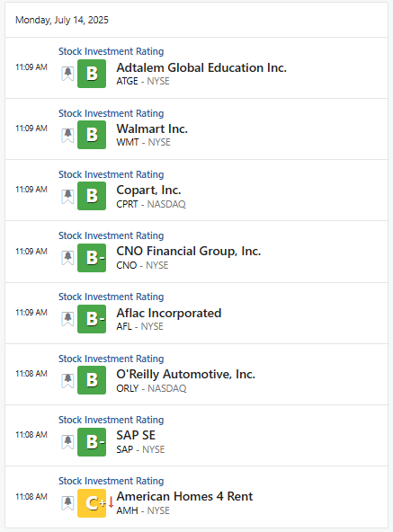The image size is (393, 532).
Task: Click the bell bookmark icon beside SAP SE
Action: [67, 442]
